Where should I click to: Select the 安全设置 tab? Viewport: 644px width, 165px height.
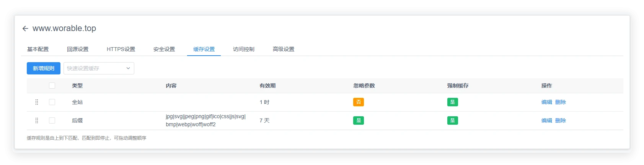[x=164, y=49]
